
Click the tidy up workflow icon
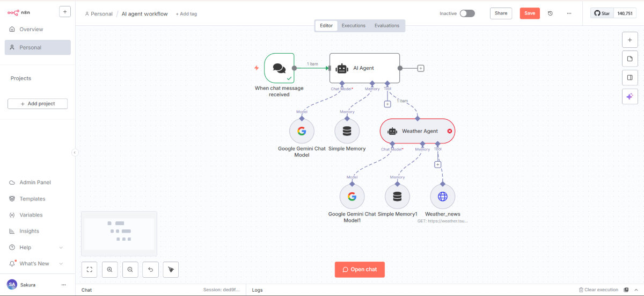pos(171,270)
